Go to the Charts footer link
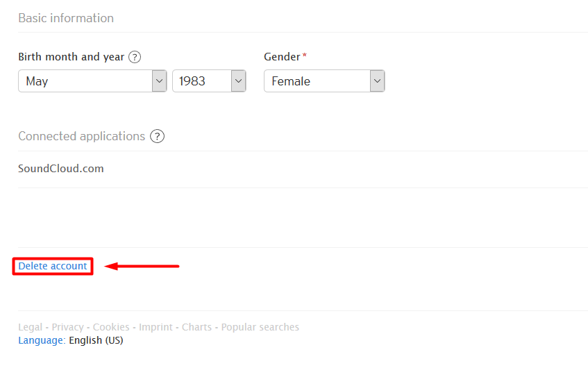 coord(196,327)
